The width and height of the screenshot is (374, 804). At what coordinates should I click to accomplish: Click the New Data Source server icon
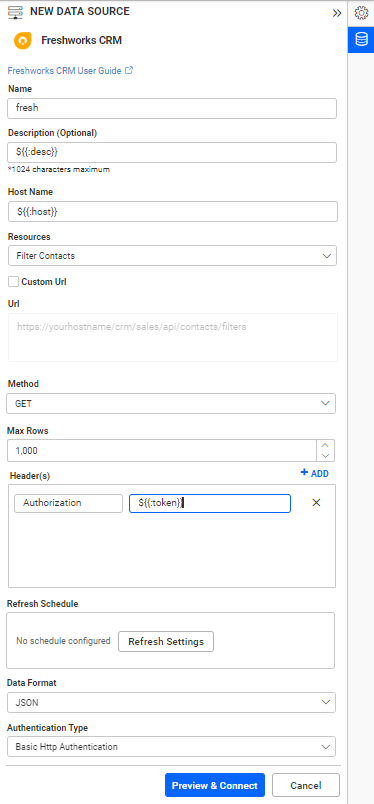16,12
